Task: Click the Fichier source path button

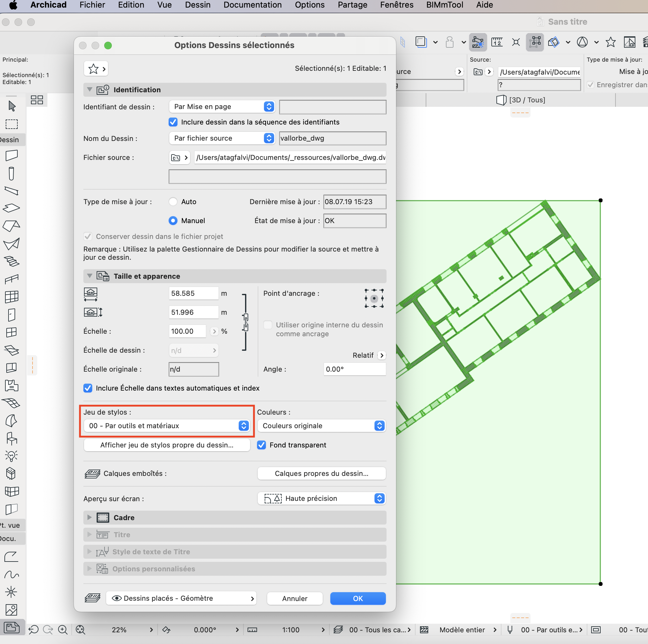Action: coord(180,158)
